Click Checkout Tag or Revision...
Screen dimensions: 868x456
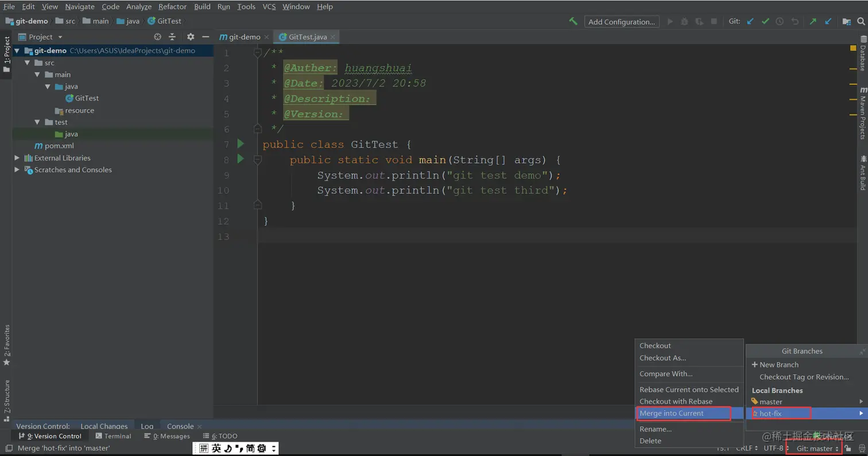(804, 377)
